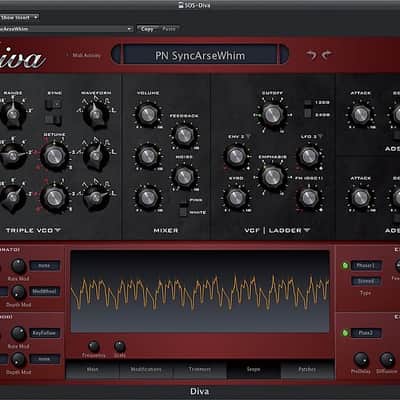Click the scope Frequency knob
The image size is (400, 400).
(94, 347)
